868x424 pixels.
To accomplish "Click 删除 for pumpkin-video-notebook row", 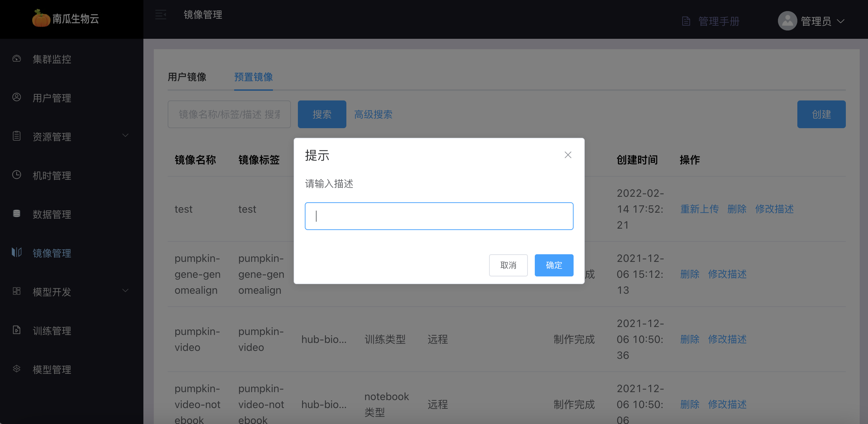I will click(x=690, y=404).
